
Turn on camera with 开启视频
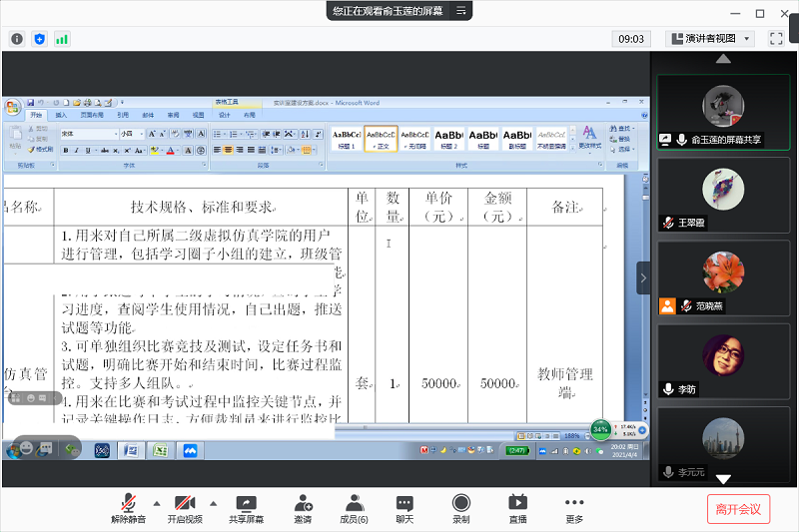[184, 509]
